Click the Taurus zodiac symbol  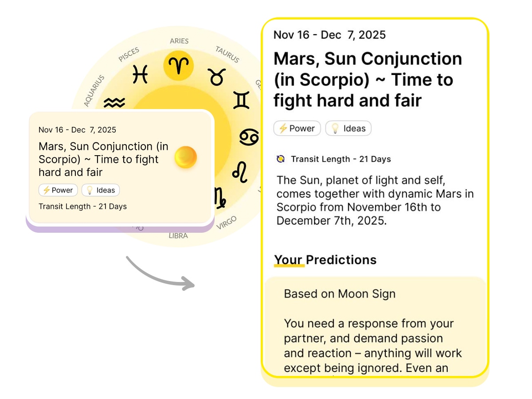217,78
